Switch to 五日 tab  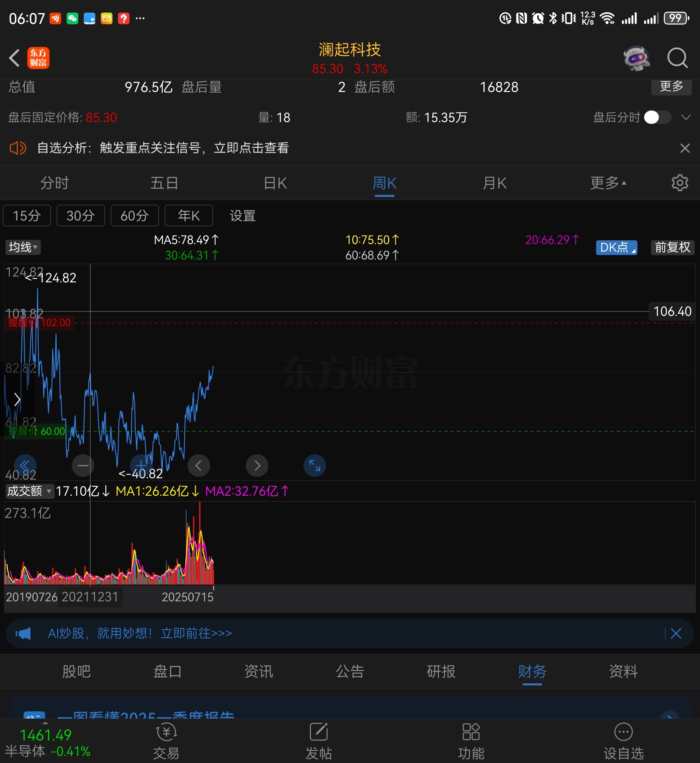coord(164,183)
